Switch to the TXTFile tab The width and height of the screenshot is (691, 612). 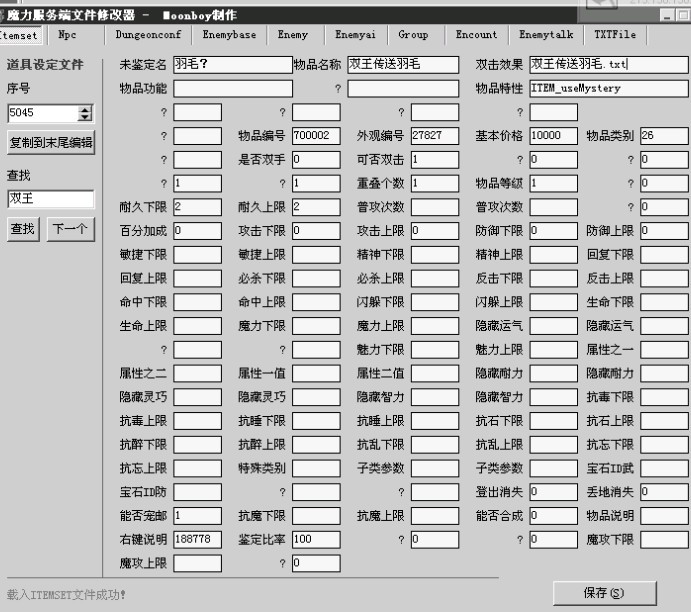(615, 35)
